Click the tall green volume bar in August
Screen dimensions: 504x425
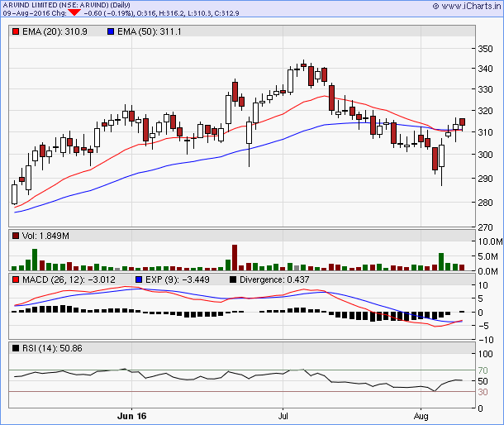tap(441, 261)
